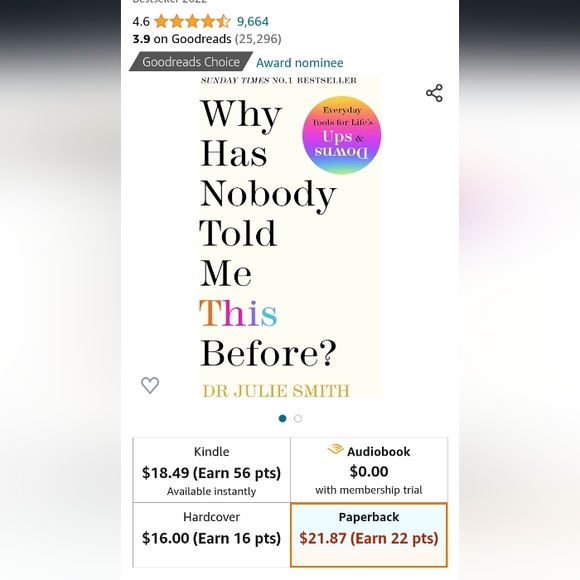Choose the Audiobook format at $0.00
Image resolution: width=580 pixels, height=580 pixels.
(x=369, y=470)
